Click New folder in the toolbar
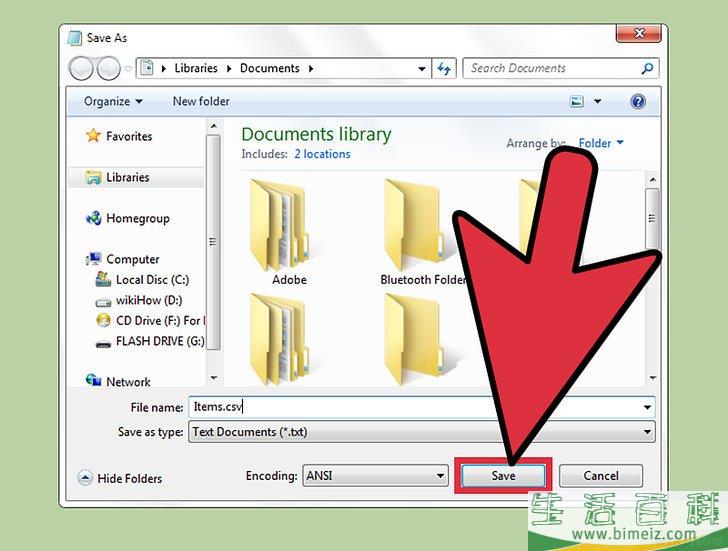The image size is (728, 551). [201, 101]
